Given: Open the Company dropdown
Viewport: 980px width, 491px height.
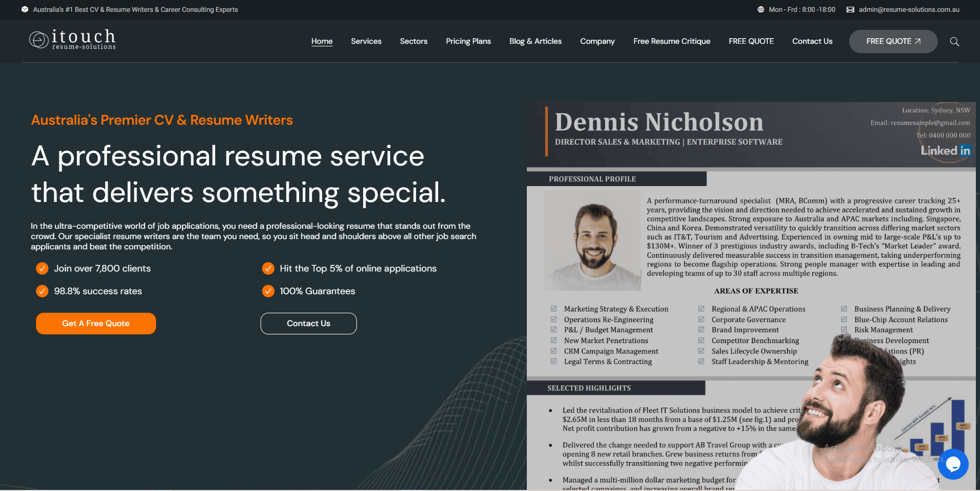Looking at the screenshot, I should [x=597, y=41].
